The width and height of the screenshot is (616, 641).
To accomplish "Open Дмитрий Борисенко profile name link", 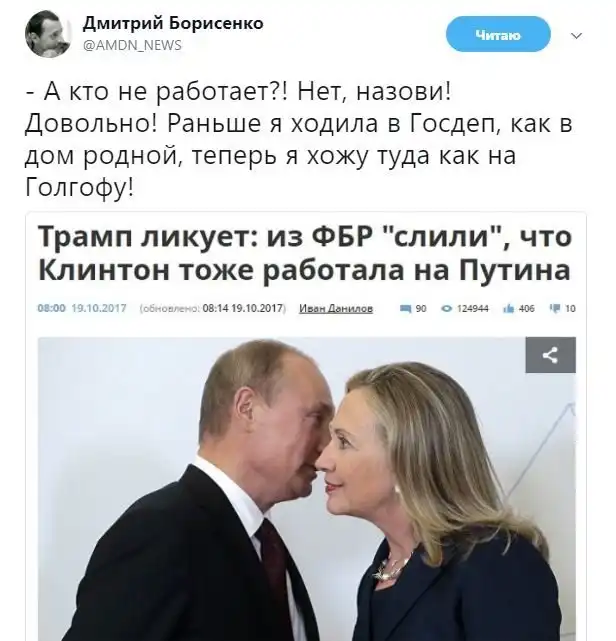I will tap(173, 23).
